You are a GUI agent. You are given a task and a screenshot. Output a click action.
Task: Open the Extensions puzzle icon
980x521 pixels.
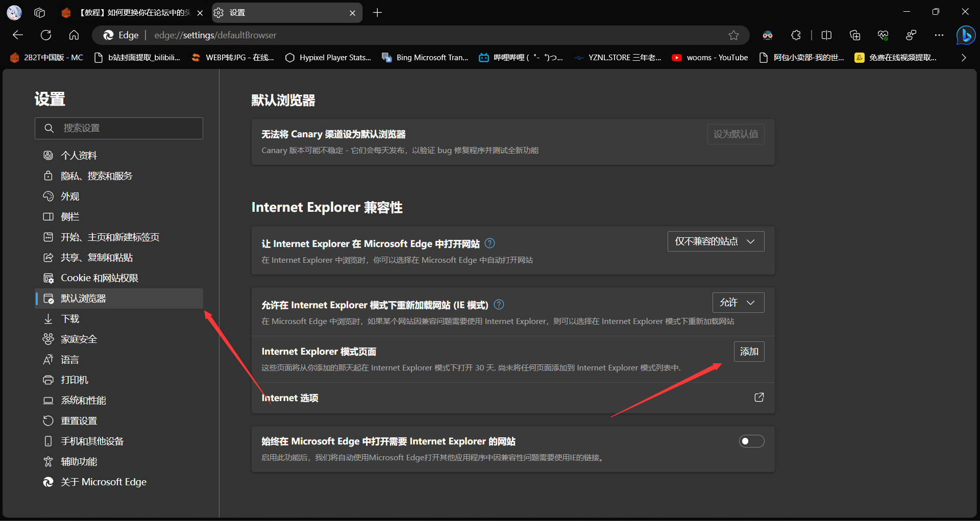(x=796, y=35)
